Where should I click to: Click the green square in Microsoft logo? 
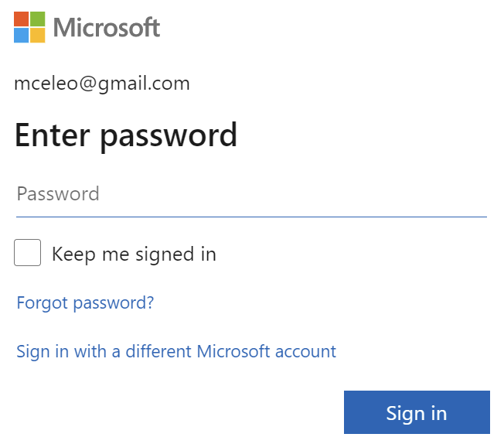[x=37, y=19]
